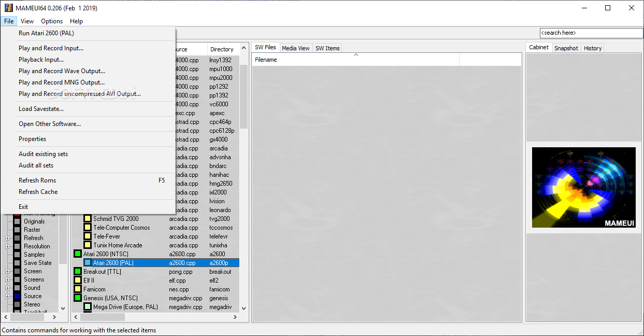Click the grey folder icon beside Save State
Screen dimensions: 644x336
[x=17, y=263]
